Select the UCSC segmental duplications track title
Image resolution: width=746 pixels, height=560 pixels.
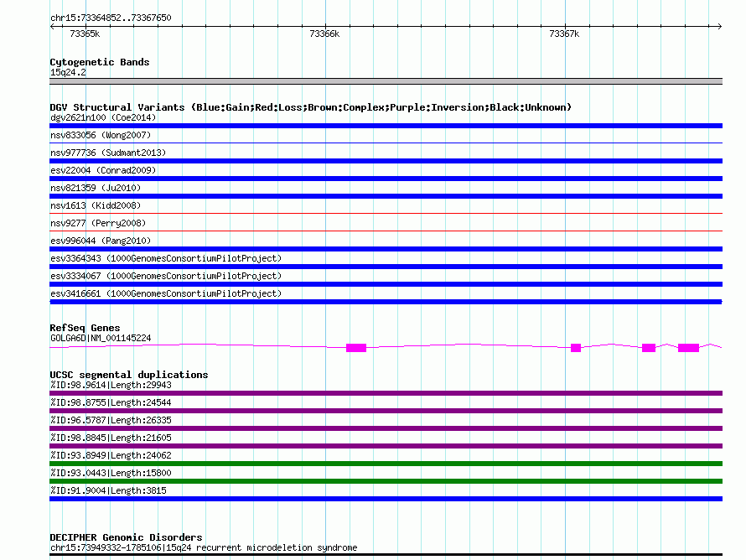(x=129, y=375)
